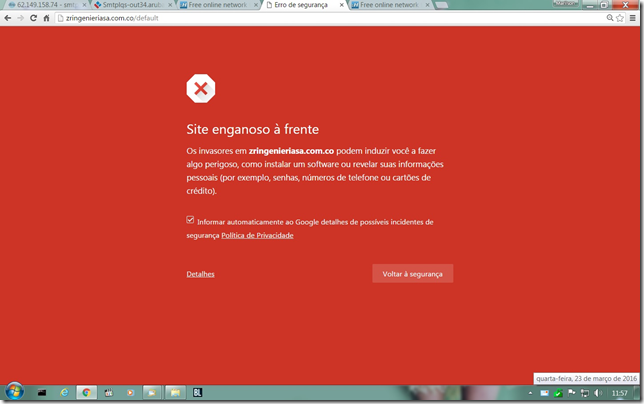Click the Forward navigation arrow
This screenshot has height=404, width=644.
[21, 18]
